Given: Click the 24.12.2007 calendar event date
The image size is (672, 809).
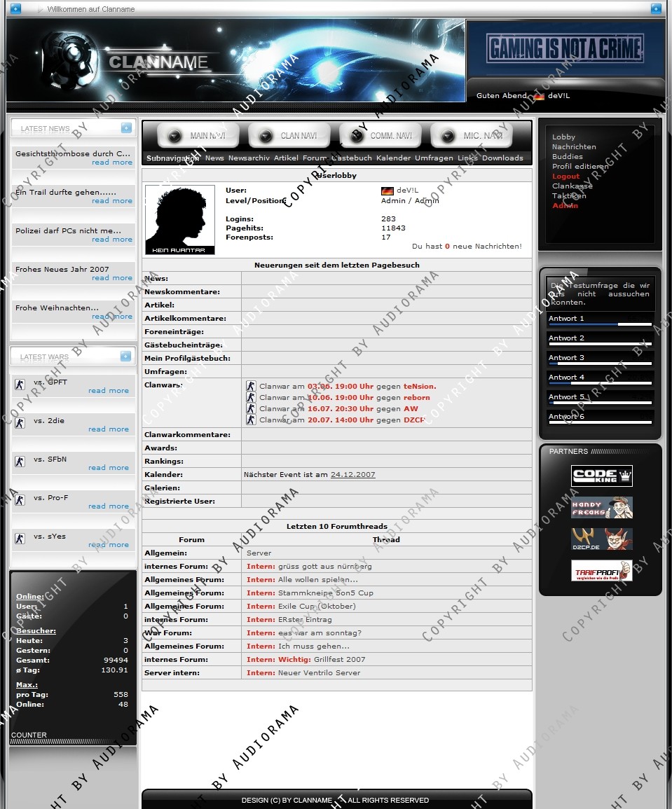Looking at the screenshot, I should click(352, 475).
